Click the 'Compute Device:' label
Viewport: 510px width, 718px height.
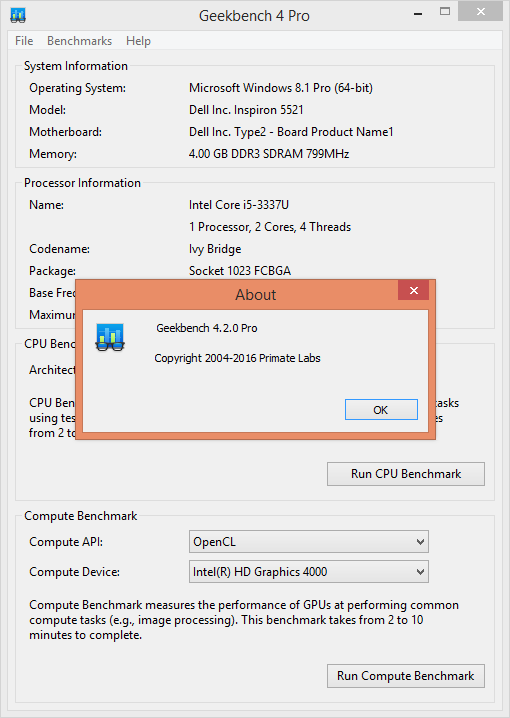click(75, 572)
